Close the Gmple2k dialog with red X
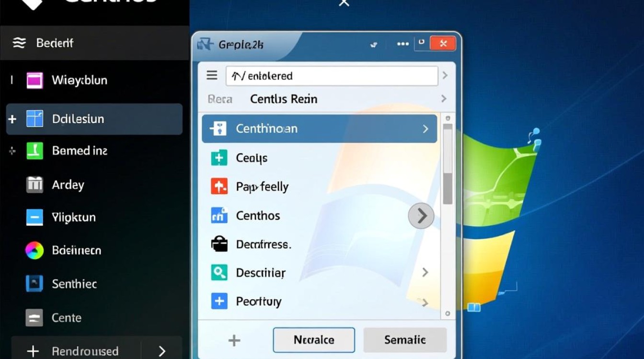The height and width of the screenshot is (359, 644). click(443, 44)
